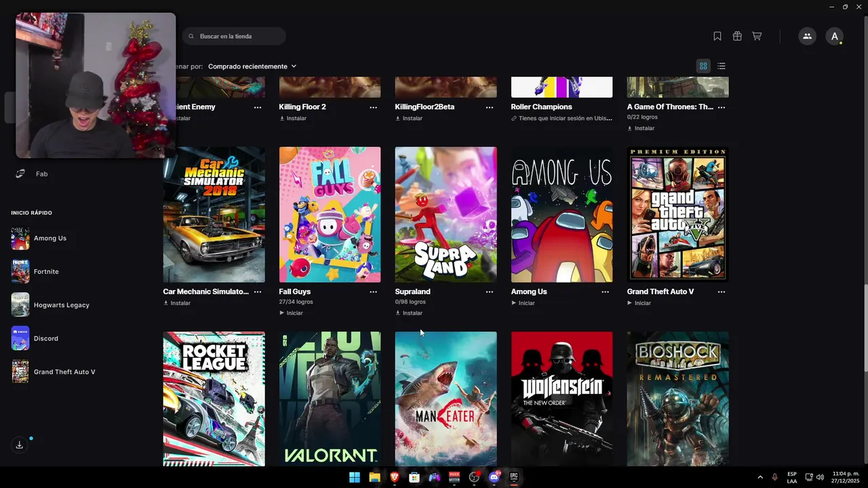868x488 pixels.
Task: Open options menu for Ancient Enemy
Action: [257, 107]
